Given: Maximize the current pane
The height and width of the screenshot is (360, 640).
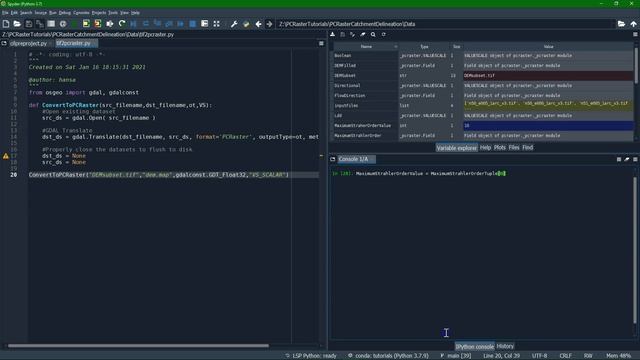Looking at the screenshot, I should pos(204,24).
